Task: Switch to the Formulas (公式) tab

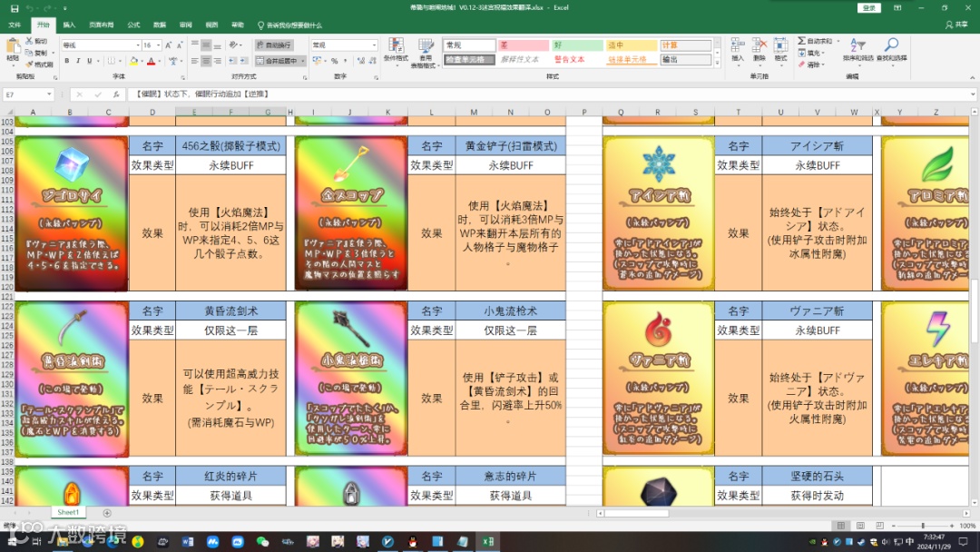Action: tap(133, 25)
